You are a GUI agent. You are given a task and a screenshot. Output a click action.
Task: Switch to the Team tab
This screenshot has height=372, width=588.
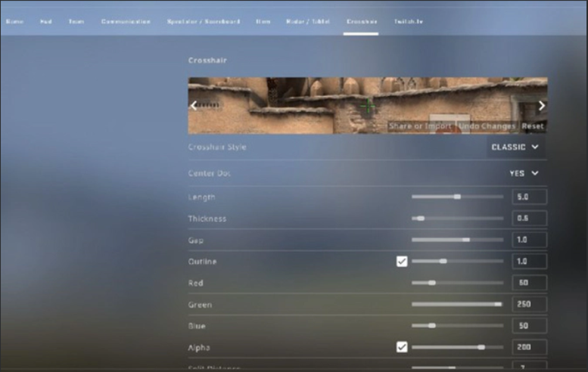pos(76,21)
